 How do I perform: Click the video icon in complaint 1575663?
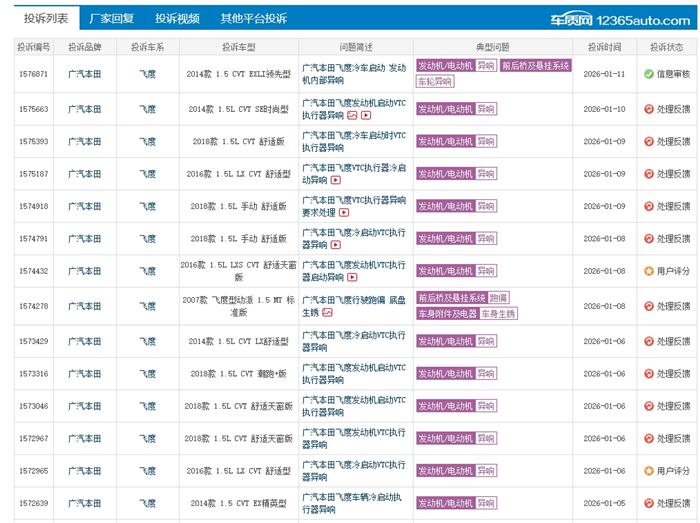point(365,115)
